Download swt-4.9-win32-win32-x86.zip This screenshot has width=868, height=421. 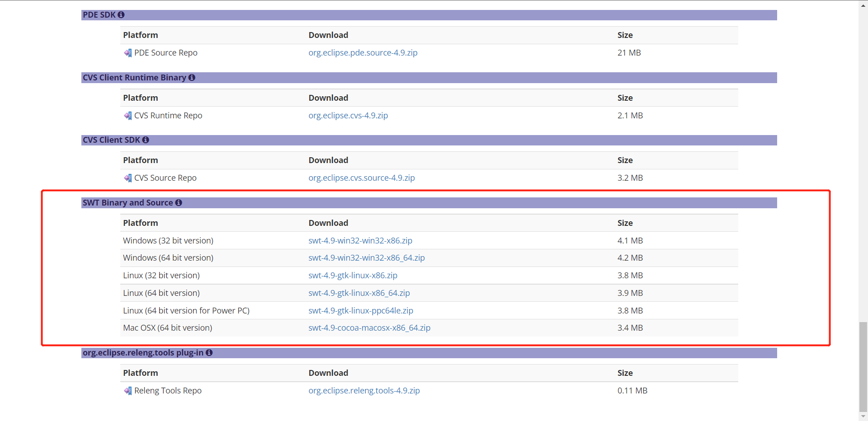point(360,241)
